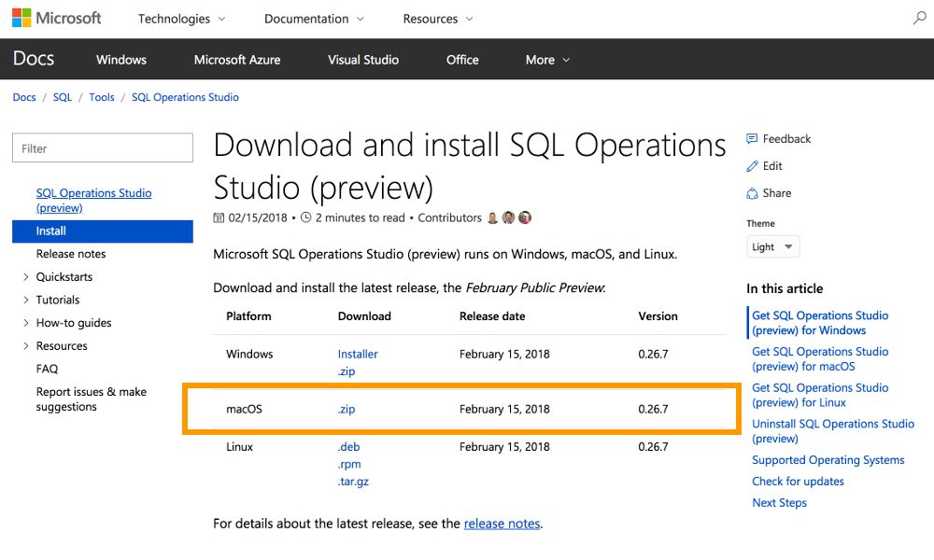Click the Filter input field
The width and height of the screenshot is (934, 560).
click(x=103, y=148)
